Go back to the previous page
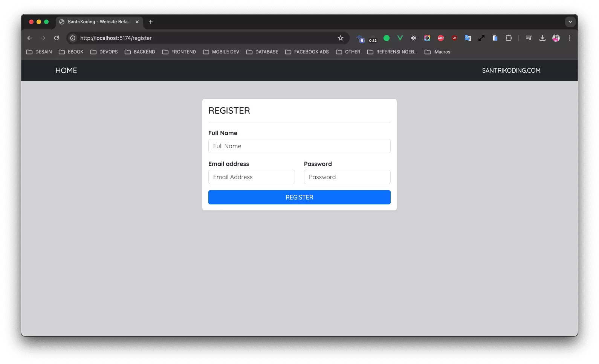Image resolution: width=599 pixels, height=364 pixels. (x=29, y=38)
